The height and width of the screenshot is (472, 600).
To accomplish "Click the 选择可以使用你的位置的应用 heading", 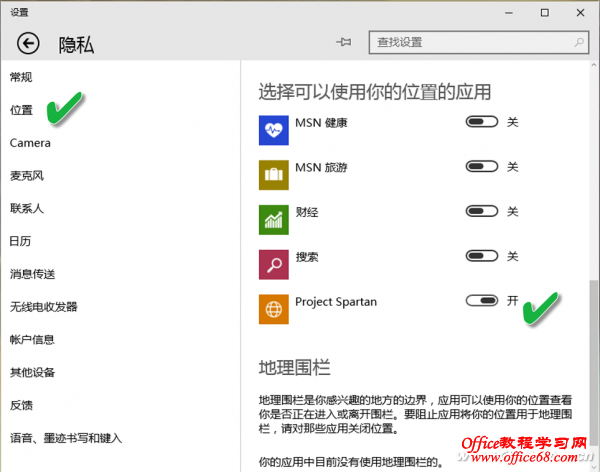I will [375, 92].
